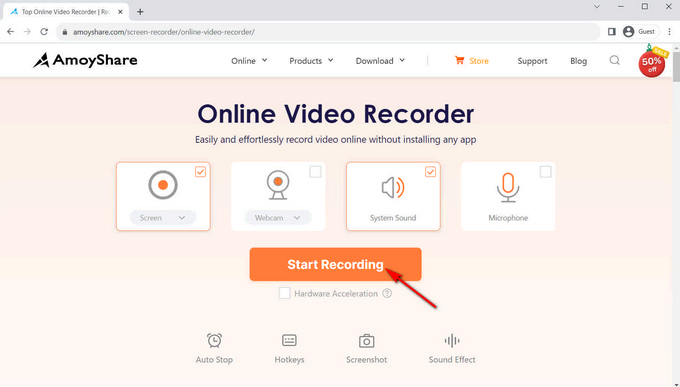The height and width of the screenshot is (387, 680).
Task: Open the Support page link
Action: [532, 61]
